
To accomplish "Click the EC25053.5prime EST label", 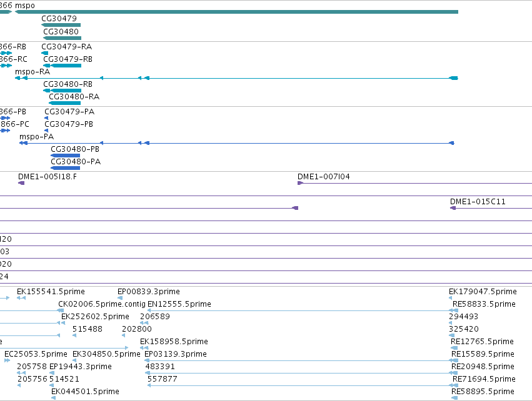I will [36, 354].
